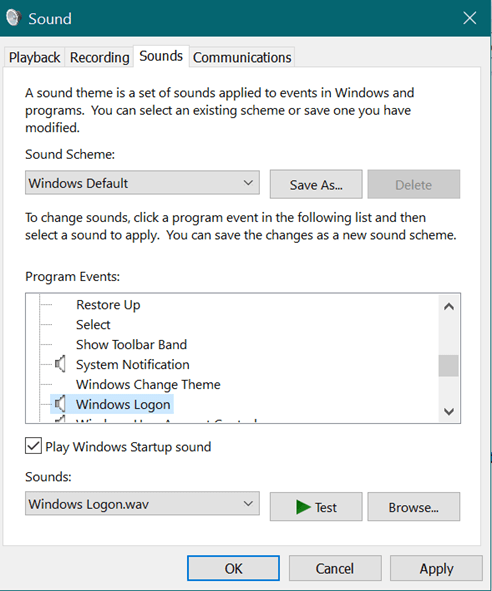Image resolution: width=492 pixels, height=591 pixels.
Task: Click the Sound speaker icon in title bar
Action: pos(14,18)
